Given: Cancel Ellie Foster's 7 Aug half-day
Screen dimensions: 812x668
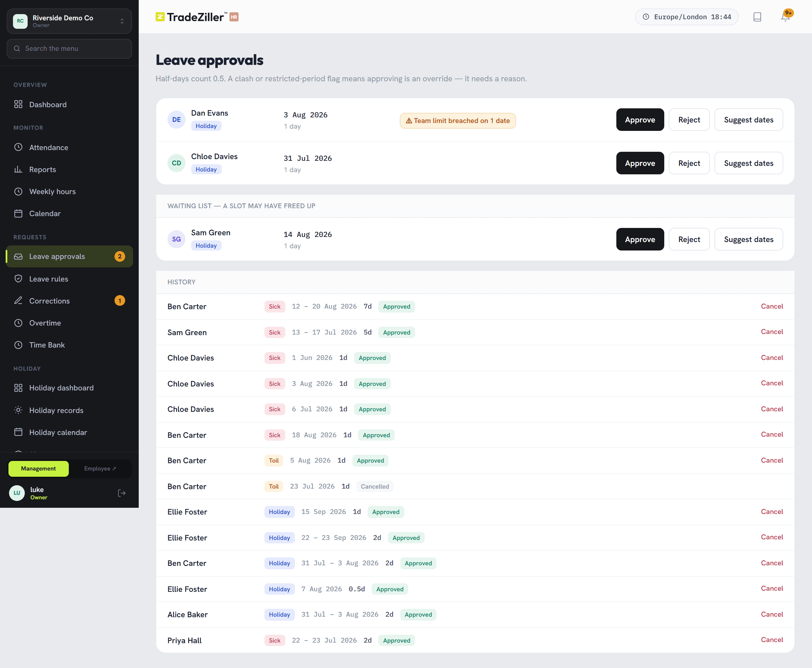Looking at the screenshot, I should coord(772,588).
